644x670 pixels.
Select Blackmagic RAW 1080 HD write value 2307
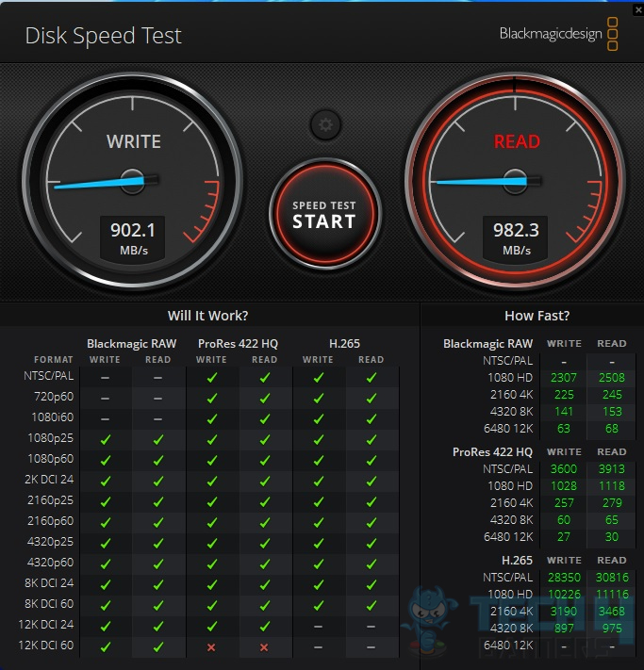pyautogui.click(x=564, y=378)
